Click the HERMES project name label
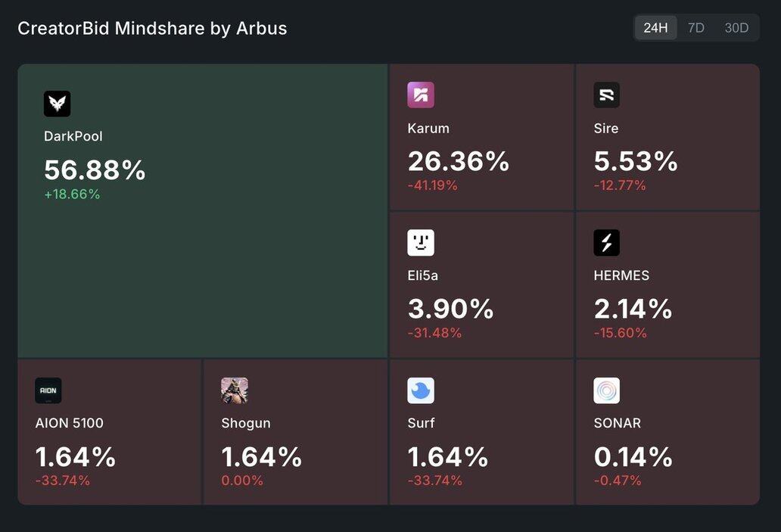Screen dimensions: 781x532 pyautogui.click(x=621, y=276)
